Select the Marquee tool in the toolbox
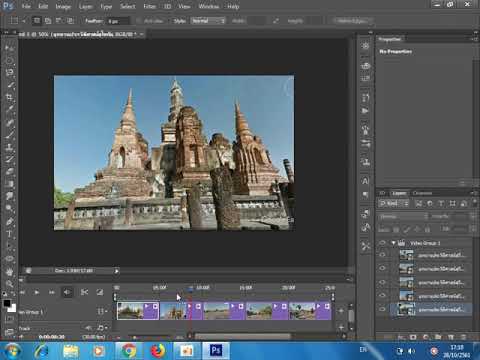The height and width of the screenshot is (360, 480). 9,60
